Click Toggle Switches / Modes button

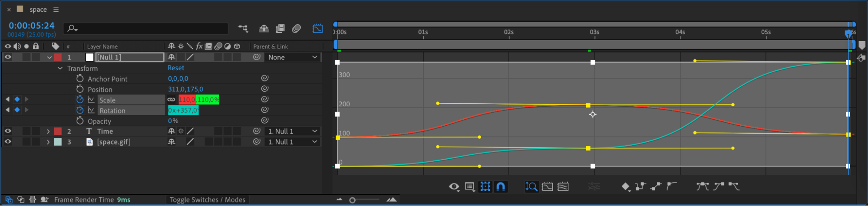point(207,199)
